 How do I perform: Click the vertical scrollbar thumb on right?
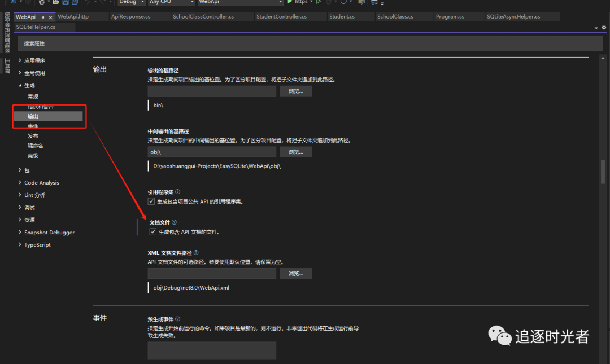click(x=603, y=172)
